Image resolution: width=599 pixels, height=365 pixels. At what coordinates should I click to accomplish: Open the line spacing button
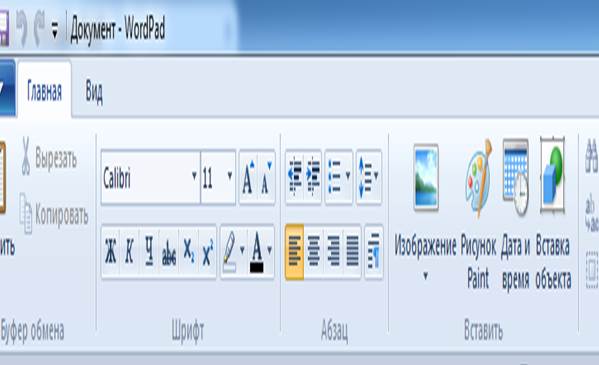(369, 177)
